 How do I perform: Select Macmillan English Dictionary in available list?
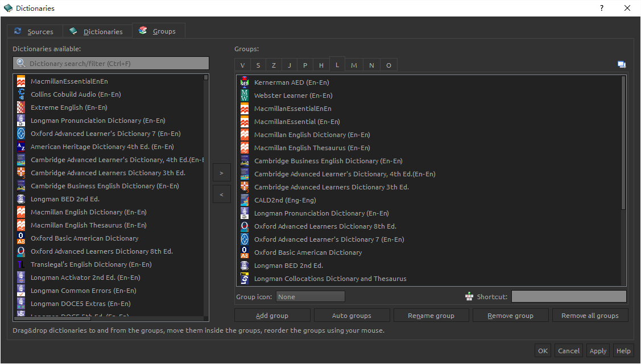109,212
